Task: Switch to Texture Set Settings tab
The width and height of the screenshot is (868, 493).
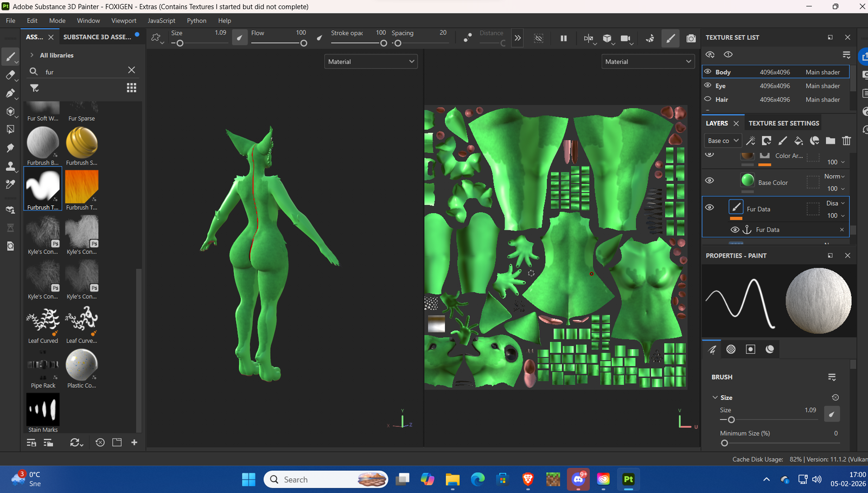Action: click(x=783, y=123)
